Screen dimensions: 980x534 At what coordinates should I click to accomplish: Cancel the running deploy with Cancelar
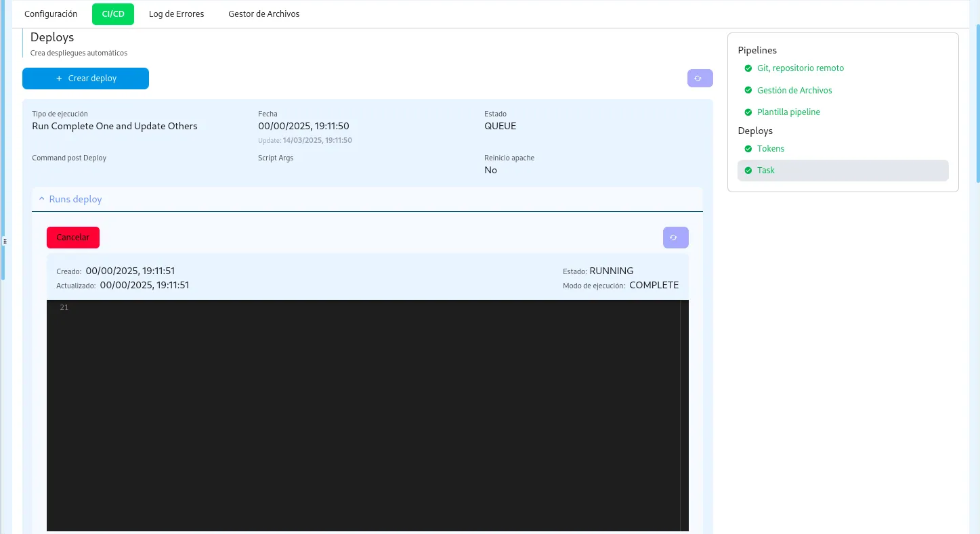[73, 238]
